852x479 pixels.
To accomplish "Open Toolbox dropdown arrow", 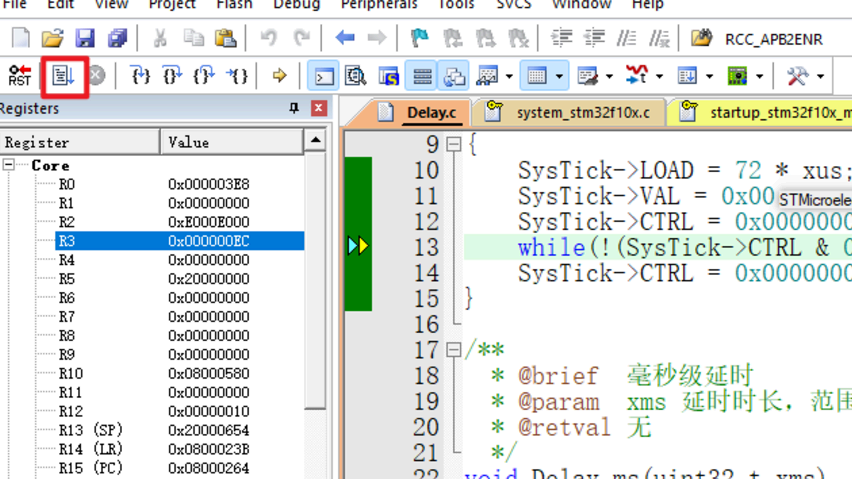I will click(820, 77).
